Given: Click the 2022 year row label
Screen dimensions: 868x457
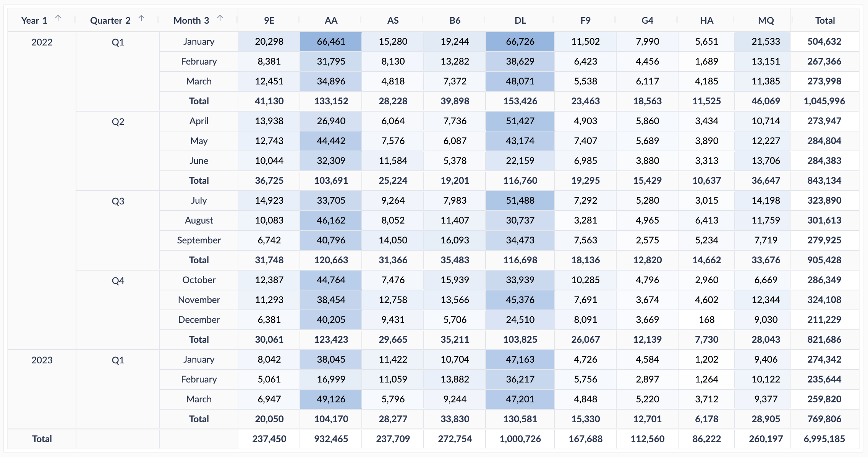Looking at the screenshot, I should click(x=42, y=42).
